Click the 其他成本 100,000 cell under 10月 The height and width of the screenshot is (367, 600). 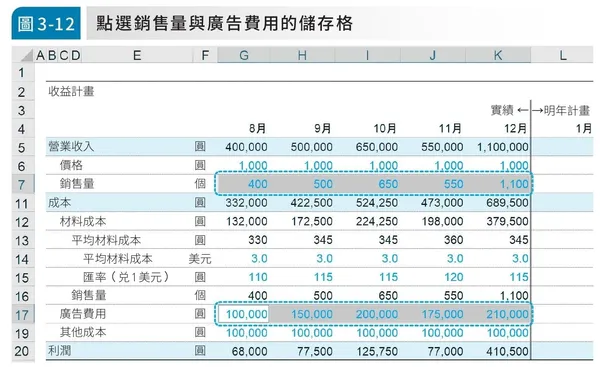(x=377, y=333)
